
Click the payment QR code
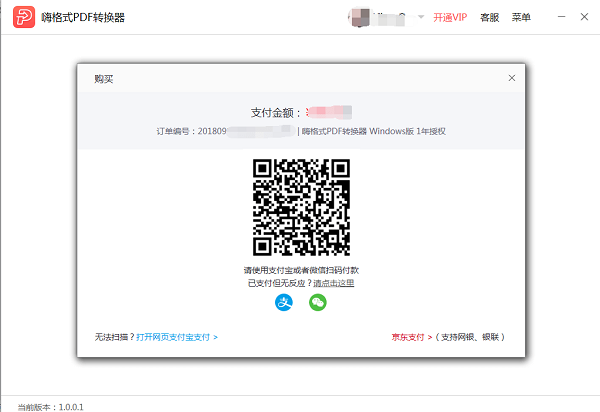pos(301,207)
